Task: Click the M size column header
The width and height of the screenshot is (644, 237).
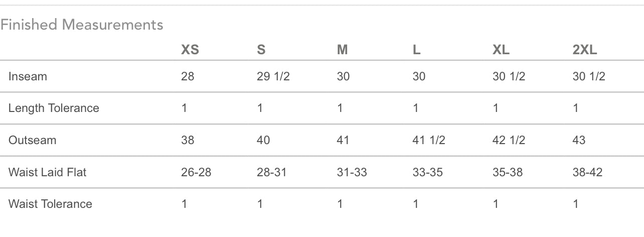Action: point(343,50)
